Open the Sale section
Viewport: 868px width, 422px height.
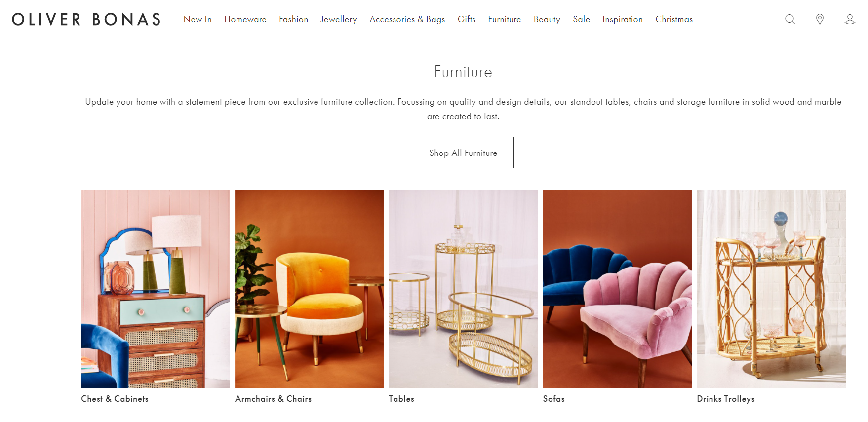coord(582,19)
